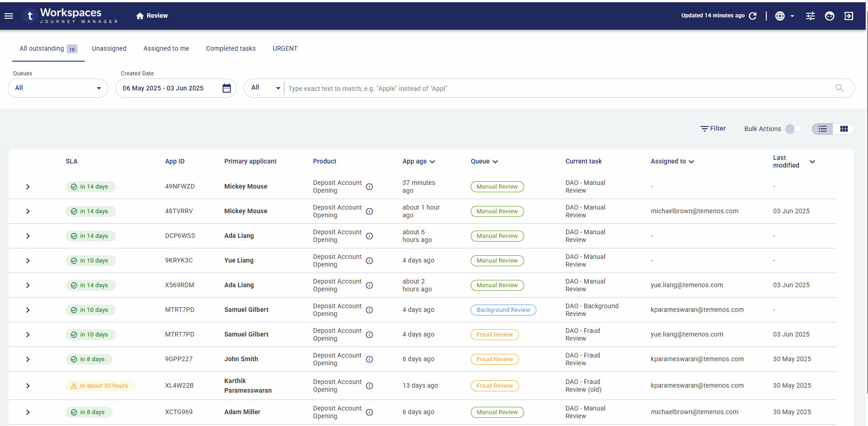The width and height of the screenshot is (868, 426).
Task: Expand row for App ID 48TVRRV
Action: click(28, 211)
